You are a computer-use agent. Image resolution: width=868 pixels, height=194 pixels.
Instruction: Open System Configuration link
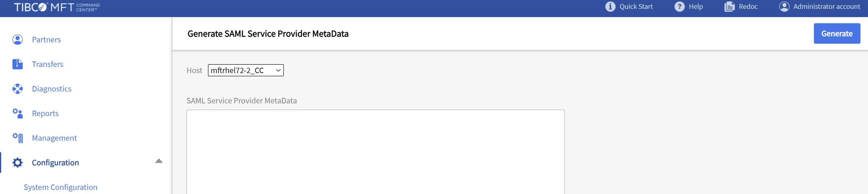coord(61,187)
